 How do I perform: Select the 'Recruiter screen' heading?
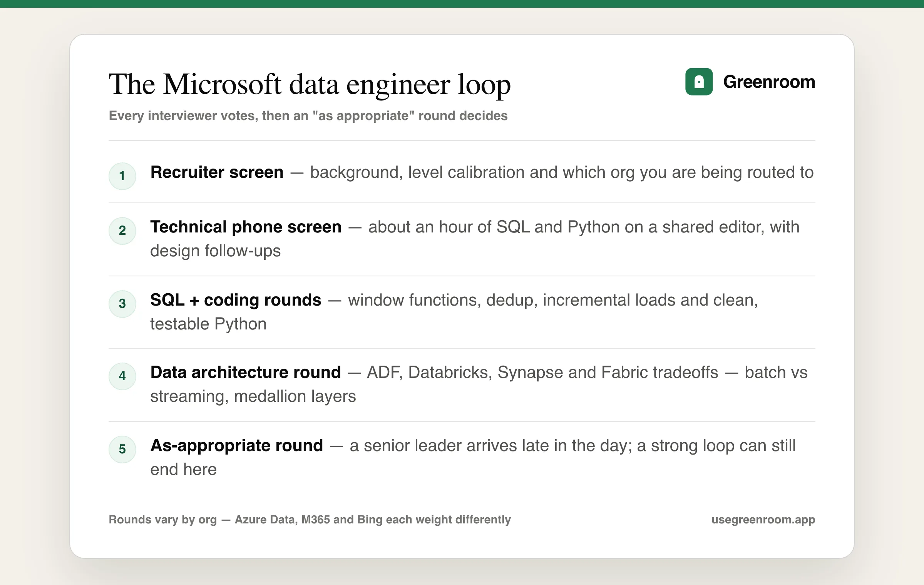point(217,172)
